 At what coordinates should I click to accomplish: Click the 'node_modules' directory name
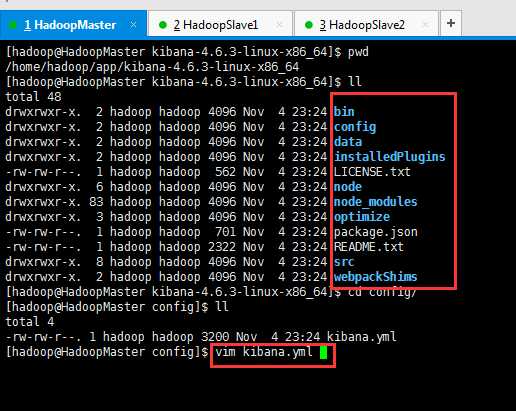375,202
